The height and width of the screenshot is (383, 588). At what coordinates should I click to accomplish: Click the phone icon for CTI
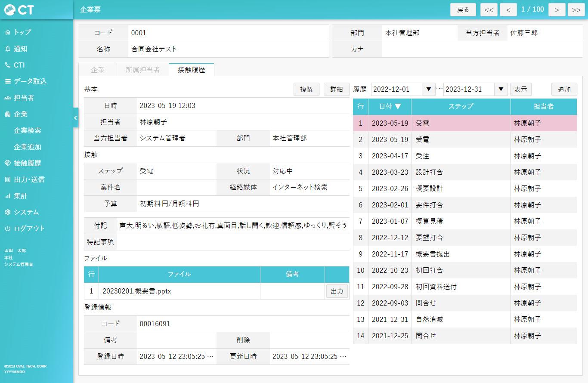coord(8,65)
